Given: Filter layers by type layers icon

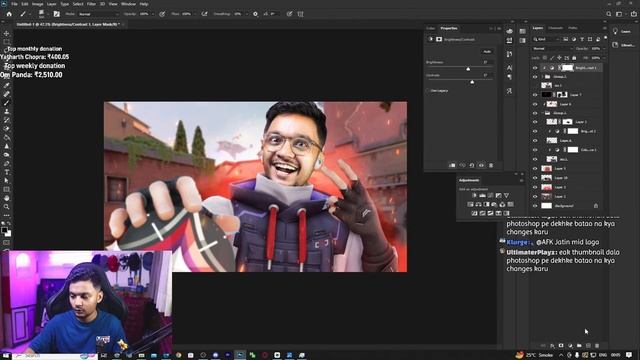Looking at the screenshot, I should [x=582, y=39].
